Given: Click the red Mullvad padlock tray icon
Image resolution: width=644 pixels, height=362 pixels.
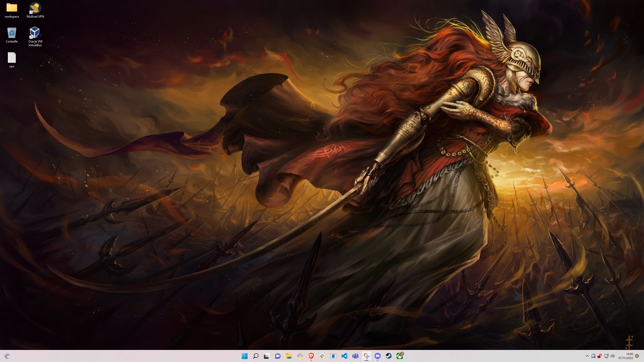Looking at the screenshot, I should point(600,356).
